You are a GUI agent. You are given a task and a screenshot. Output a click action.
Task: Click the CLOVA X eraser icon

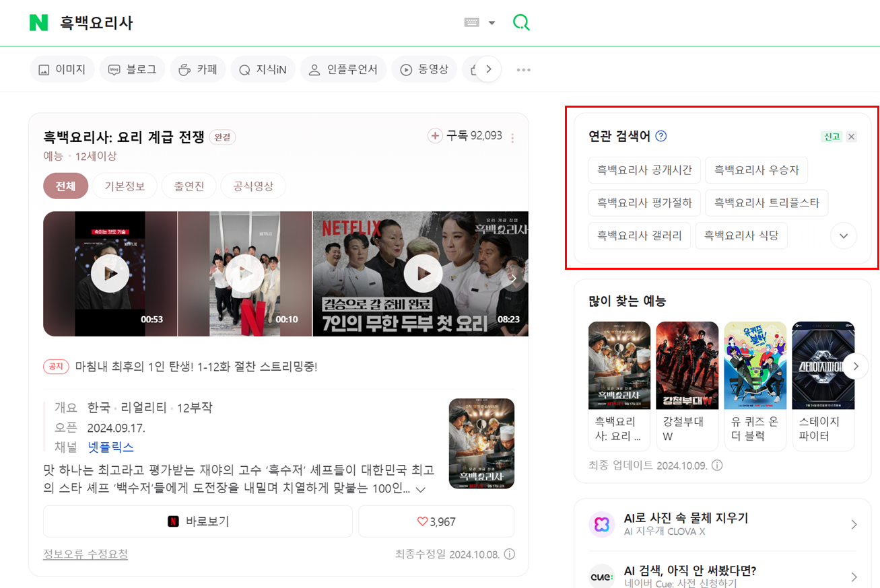(601, 525)
